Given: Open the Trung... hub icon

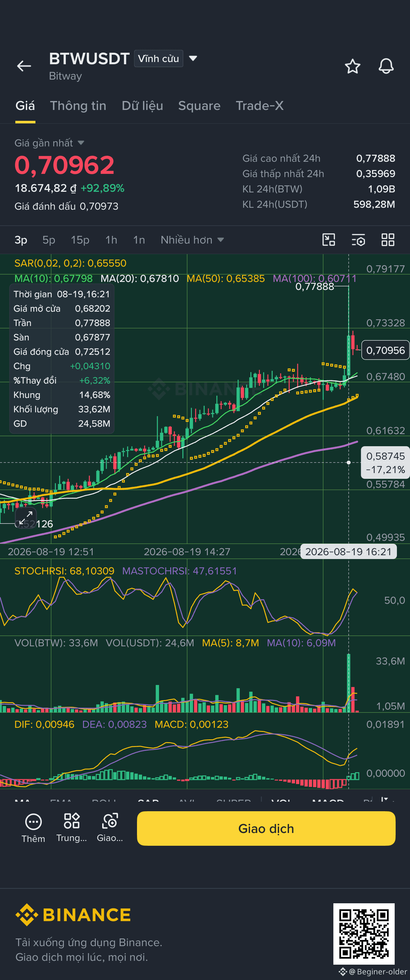Looking at the screenshot, I should tap(72, 828).
